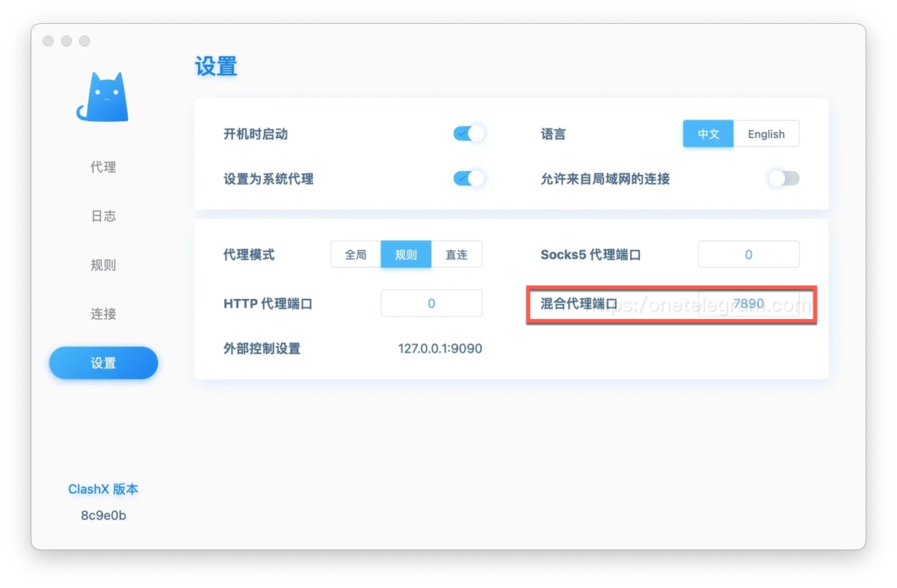
Task: Select the 设置 sidebar item
Action: [103, 363]
